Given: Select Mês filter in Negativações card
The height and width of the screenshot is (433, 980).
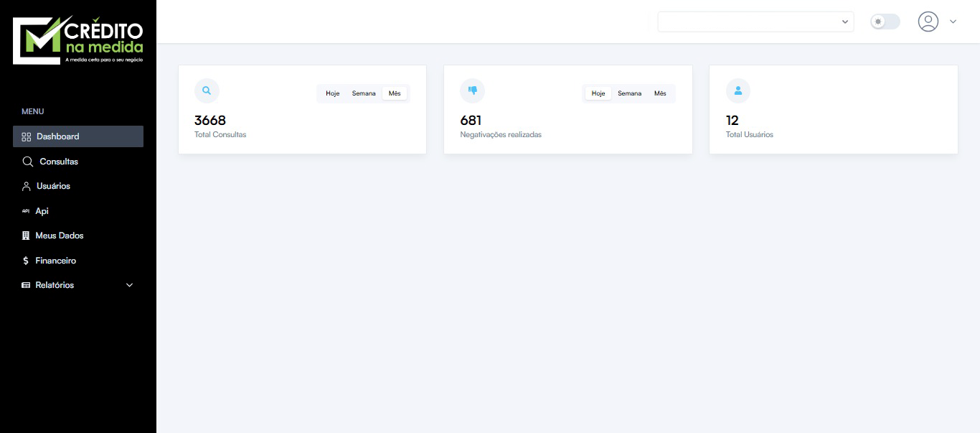Looking at the screenshot, I should click(x=660, y=93).
